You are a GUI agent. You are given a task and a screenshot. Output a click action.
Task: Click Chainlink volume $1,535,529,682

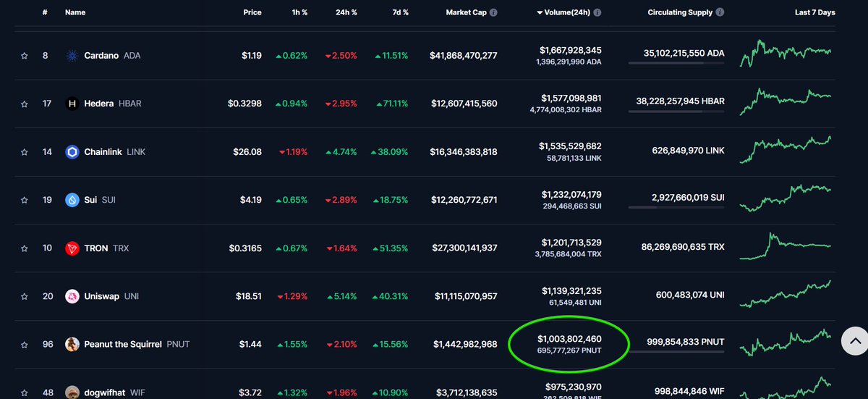(570, 146)
